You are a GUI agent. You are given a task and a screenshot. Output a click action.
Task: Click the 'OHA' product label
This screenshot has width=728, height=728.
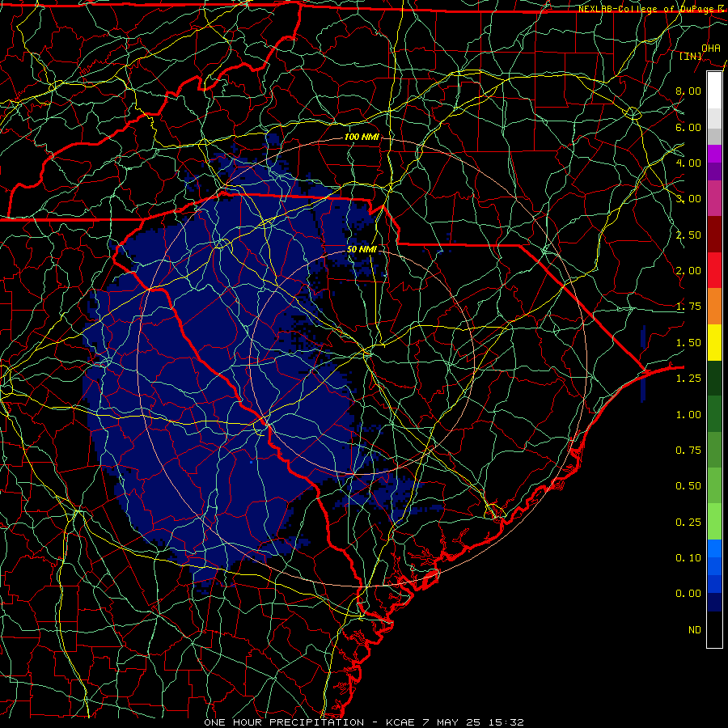click(711, 48)
